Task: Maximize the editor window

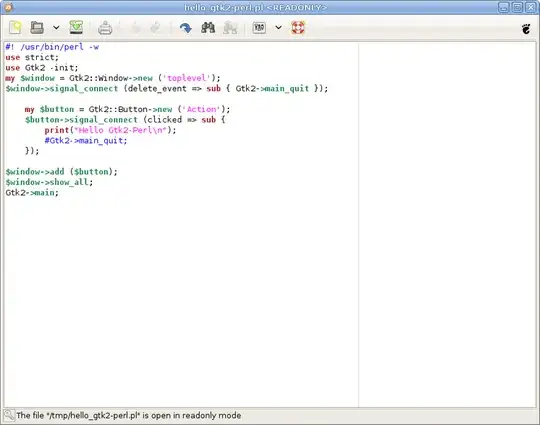Action: [x=517, y=7]
